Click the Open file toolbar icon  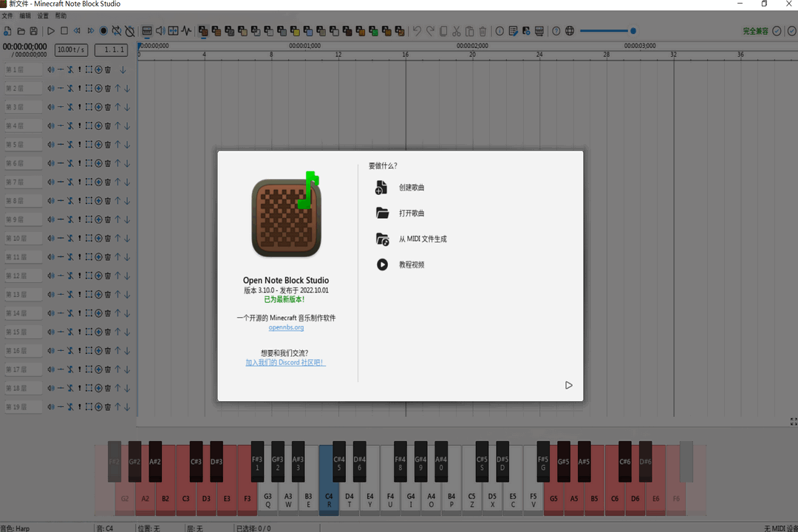22,30
